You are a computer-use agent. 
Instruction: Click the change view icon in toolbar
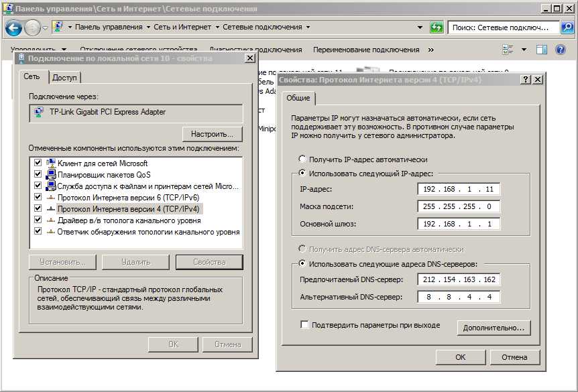pyautogui.click(x=508, y=50)
